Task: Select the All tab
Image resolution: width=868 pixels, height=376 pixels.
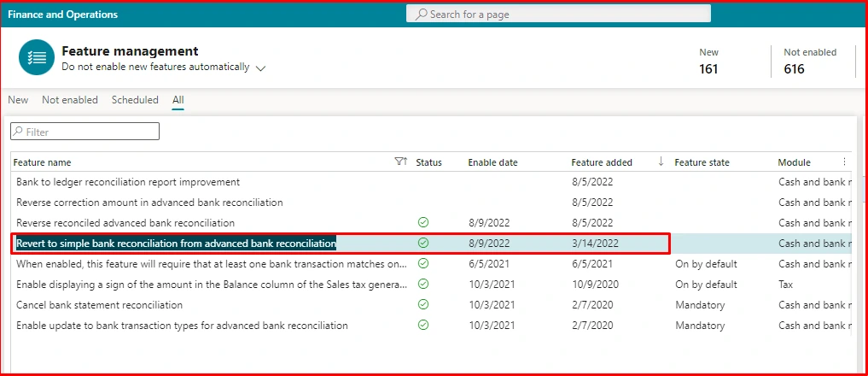Action: tap(178, 100)
